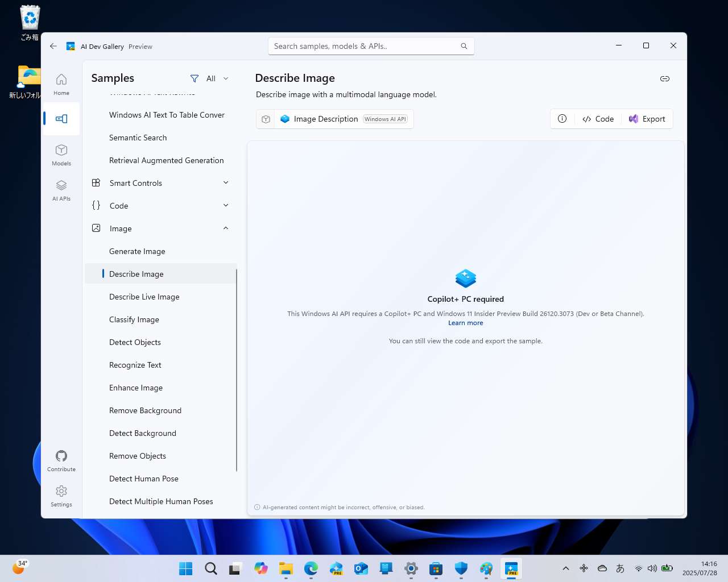Click the back arrow in the title bar

point(53,46)
